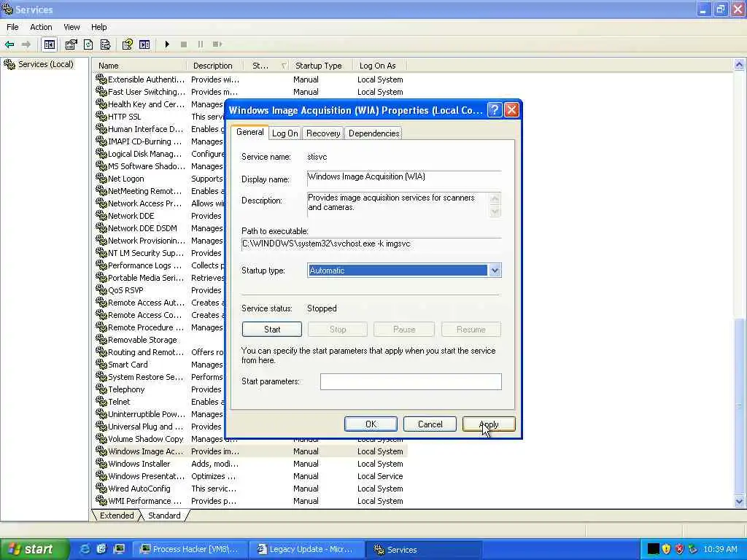The height and width of the screenshot is (560, 747).
Task: Click the Forward arrow toolbar icon
Action: (x=26, y=44)
